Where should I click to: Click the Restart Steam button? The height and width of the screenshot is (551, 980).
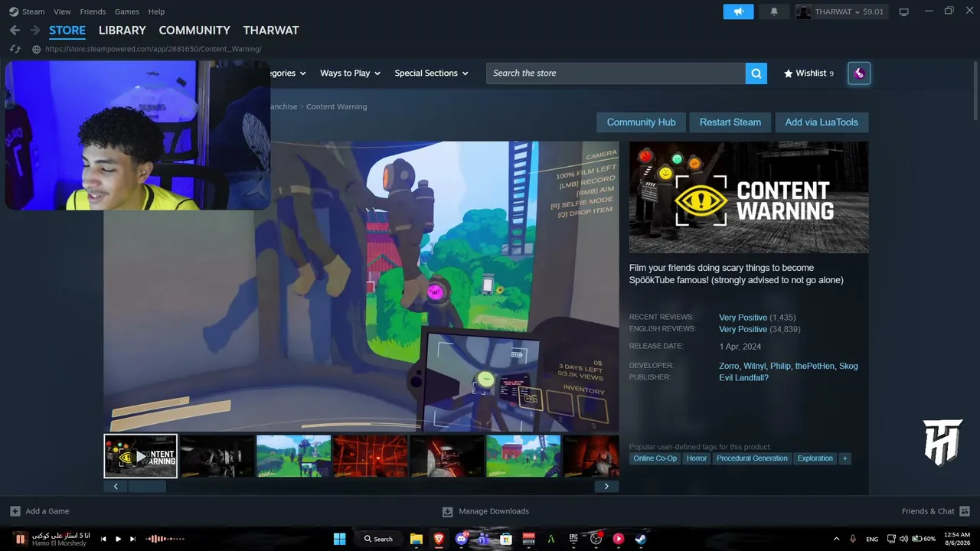(730, 122)
